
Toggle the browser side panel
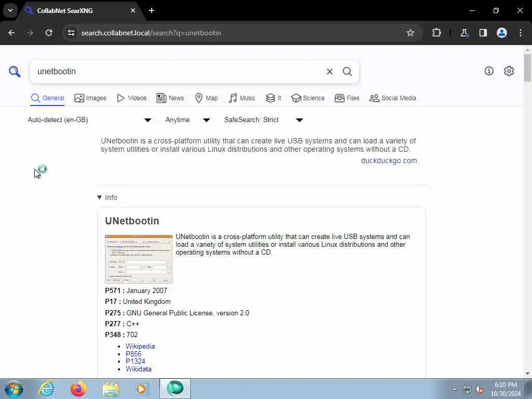[x=483, y=33]
